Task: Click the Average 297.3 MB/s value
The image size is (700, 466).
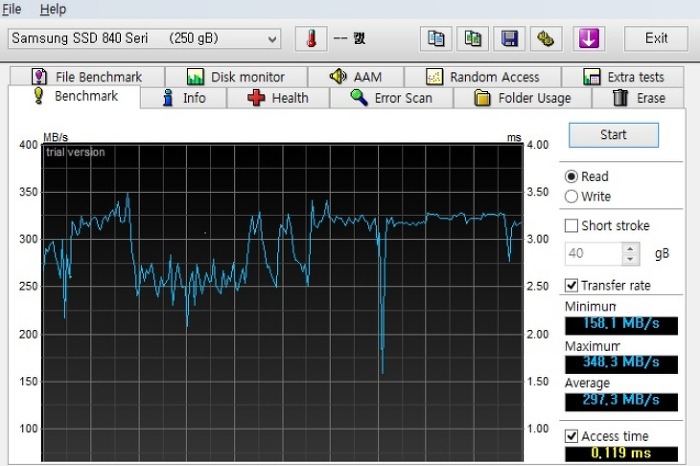Action: 621,401
